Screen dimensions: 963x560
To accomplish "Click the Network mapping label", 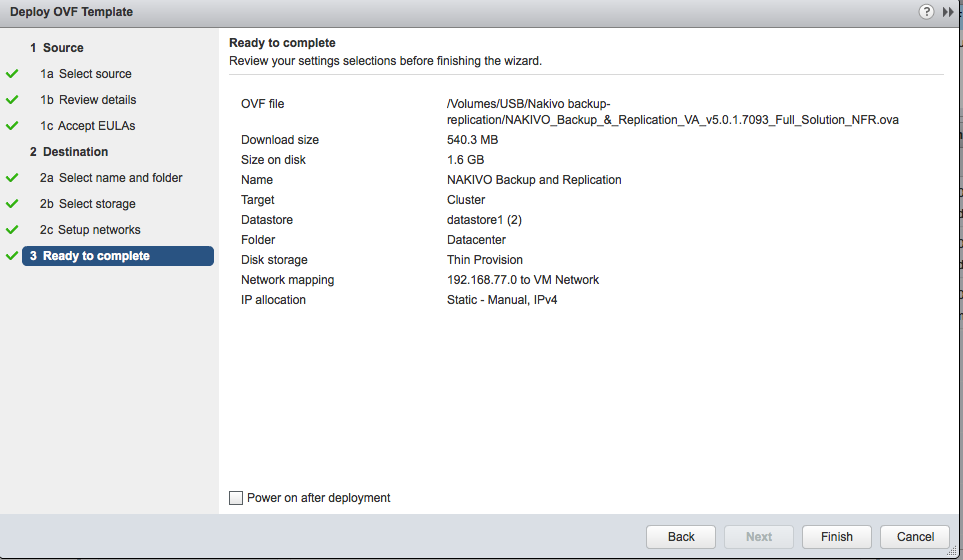I will pos(287,280).
